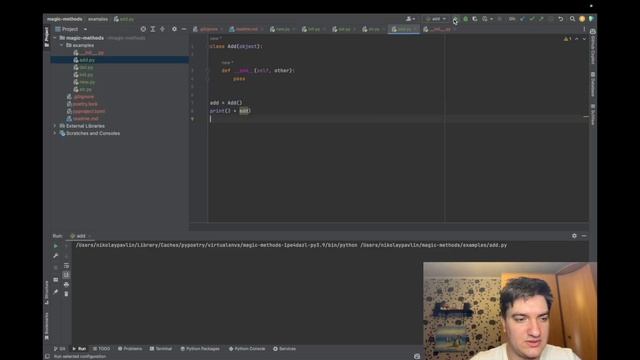Open the Terminal tool window tab

coord(161,349)
